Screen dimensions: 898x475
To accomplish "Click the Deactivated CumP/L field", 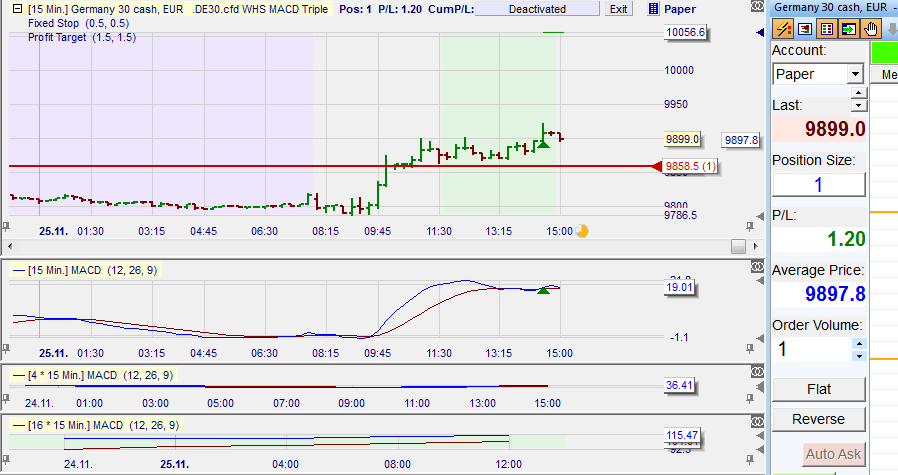I will [537, 9].
